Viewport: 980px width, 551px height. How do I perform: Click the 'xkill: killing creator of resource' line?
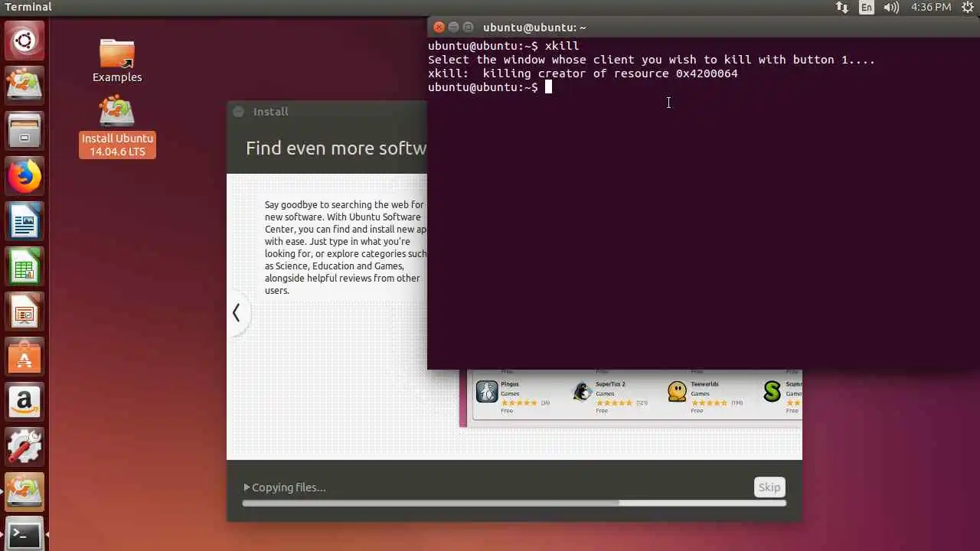[x=583, y=73]
